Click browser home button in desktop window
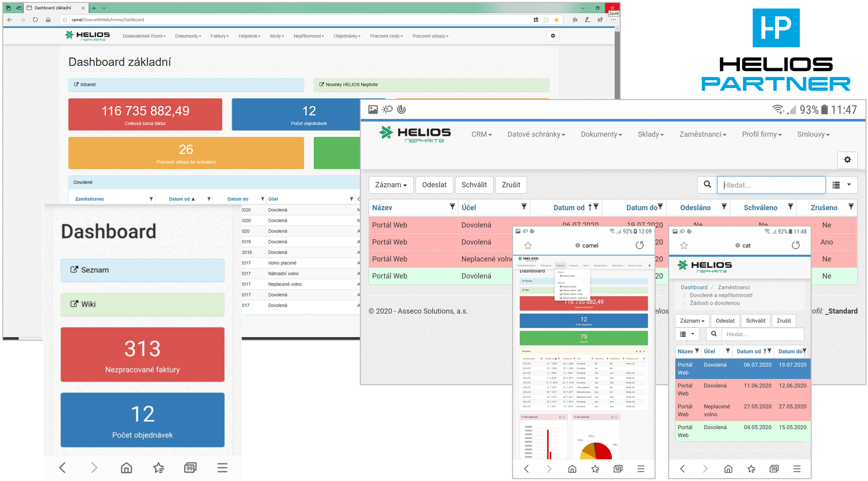This screenshot has width=868, height=481. 48,20
